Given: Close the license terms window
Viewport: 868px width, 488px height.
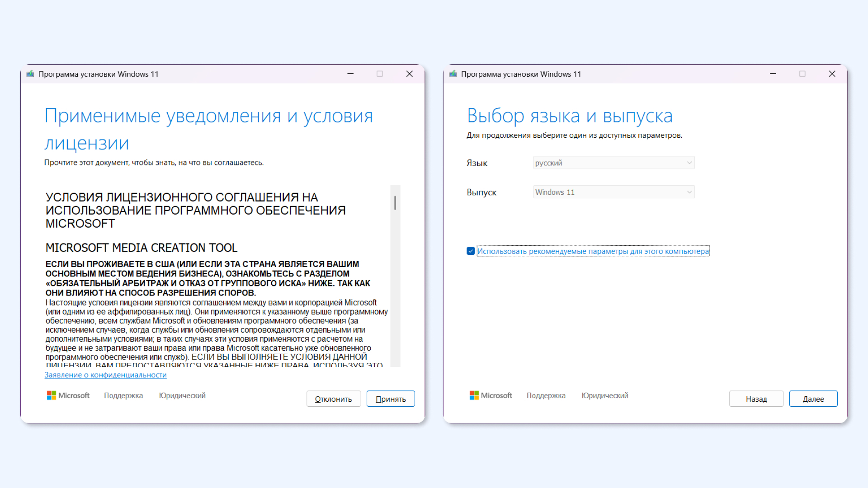Looking at the screenshot, I should tap(410, 74).
